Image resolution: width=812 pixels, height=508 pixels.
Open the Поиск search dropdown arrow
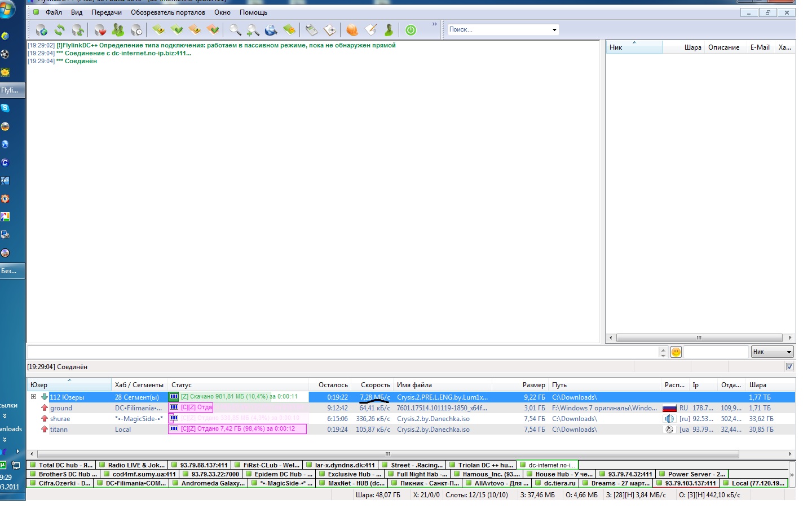tap(554, 30)
